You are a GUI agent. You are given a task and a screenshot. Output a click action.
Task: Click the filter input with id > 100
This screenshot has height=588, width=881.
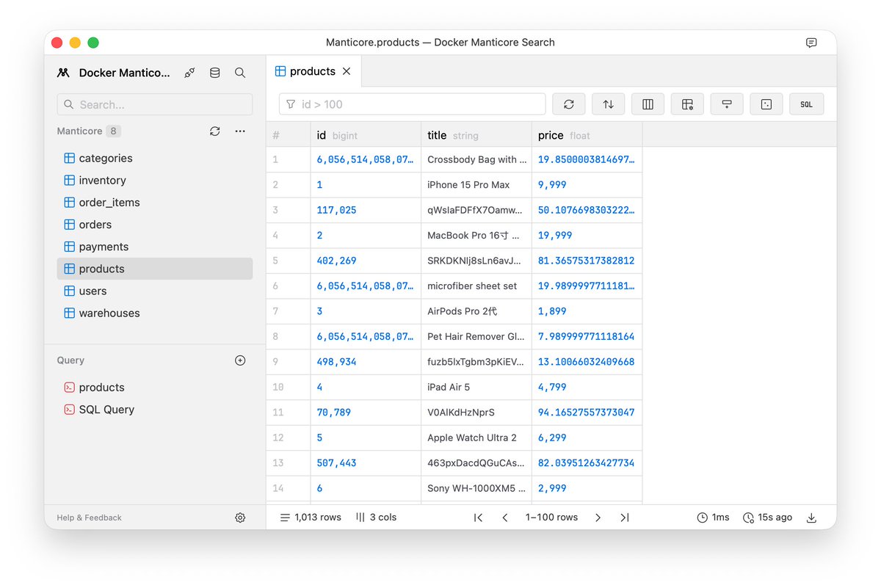point(413,104)
